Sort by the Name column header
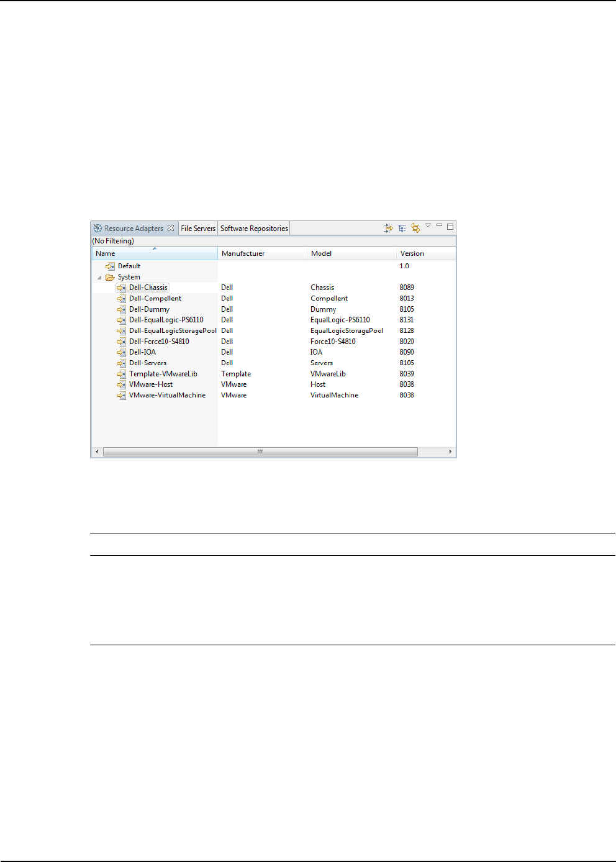The height and width of the screenshot is (862, 616). tap(155, 253)
